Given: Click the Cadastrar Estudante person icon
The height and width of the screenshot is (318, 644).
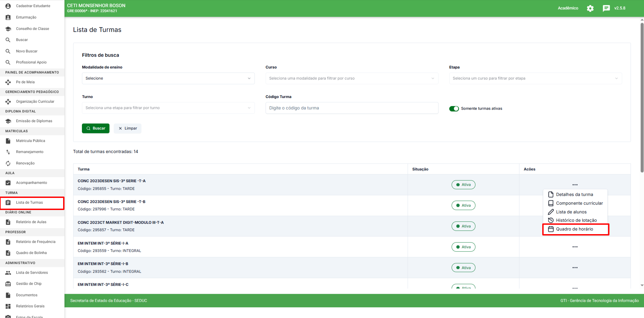Looking at the screenshot, I should pos(8,6).
